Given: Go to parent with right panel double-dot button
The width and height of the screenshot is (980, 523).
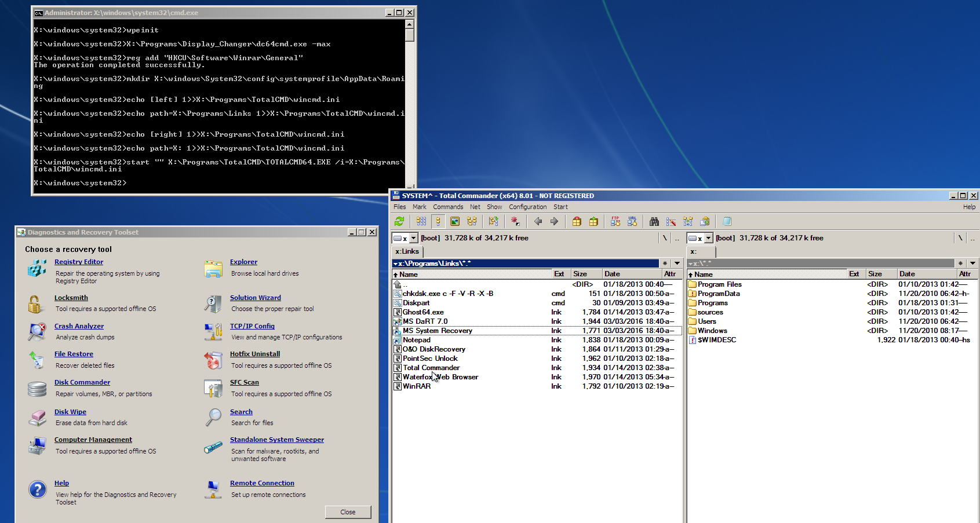Looking at the screenshot, I should (972, 238).
